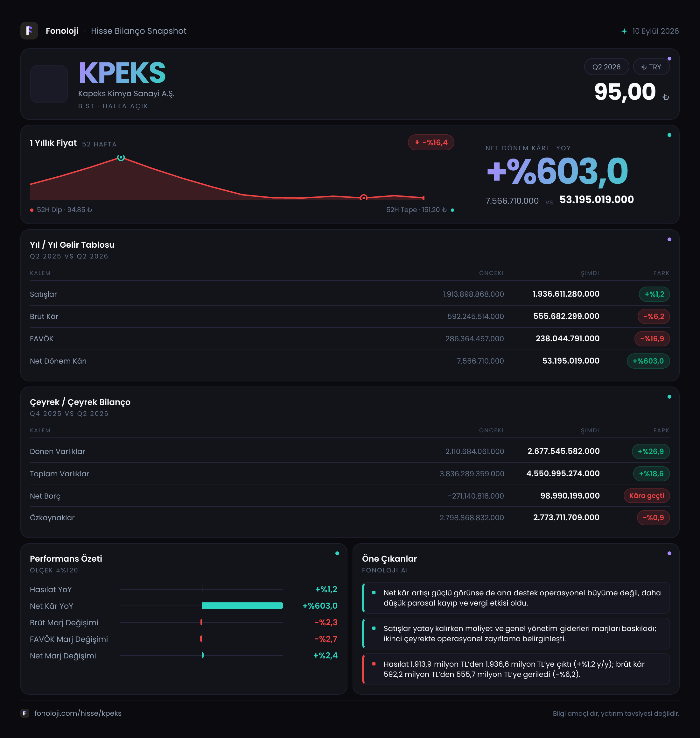The height and width of the screenshot is (738, 700).
Task: Click the -271.140.816.000 previous Net Borç value
Action: click(x=476, y=496)
